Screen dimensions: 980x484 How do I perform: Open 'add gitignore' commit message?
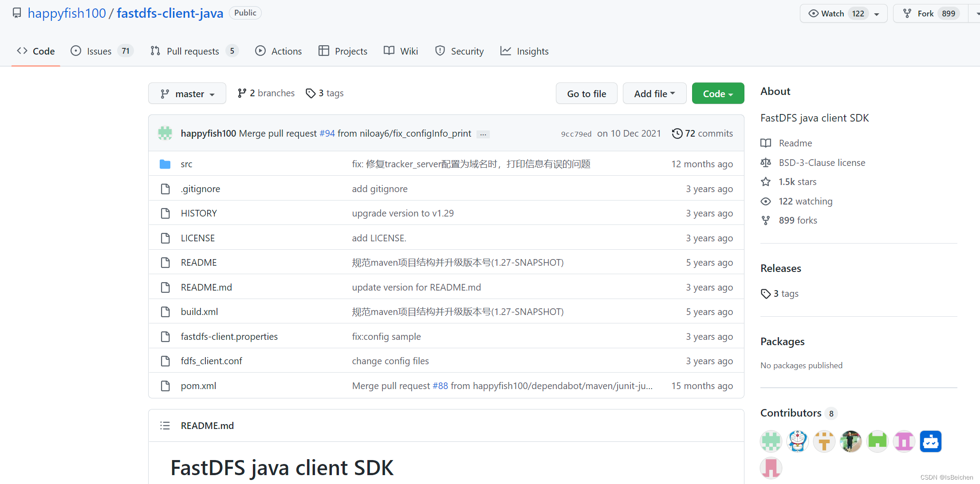[380, 189]
